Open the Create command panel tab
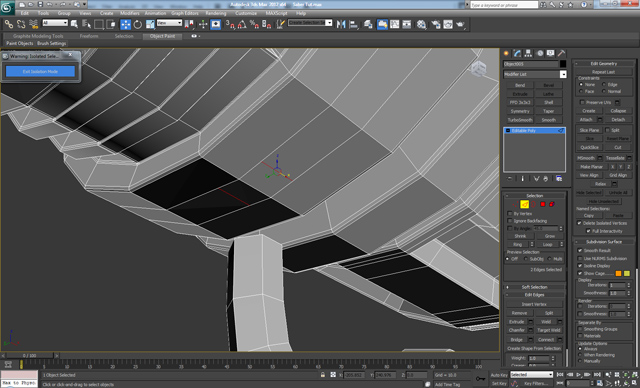This screenshot has height=388, width=640. 507,53
